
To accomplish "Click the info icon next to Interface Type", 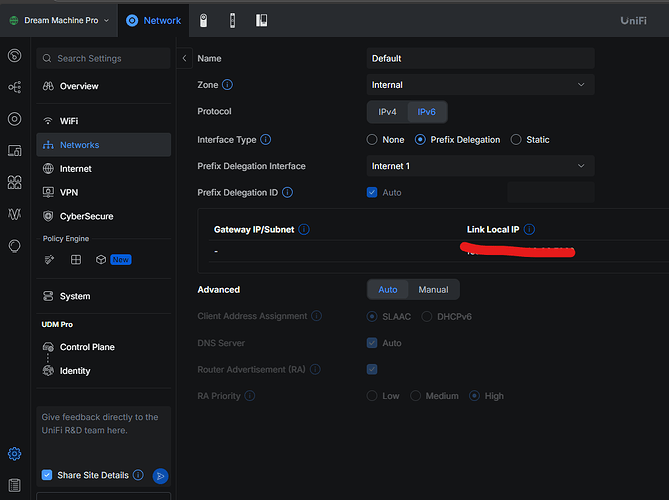I will (266, 140).
